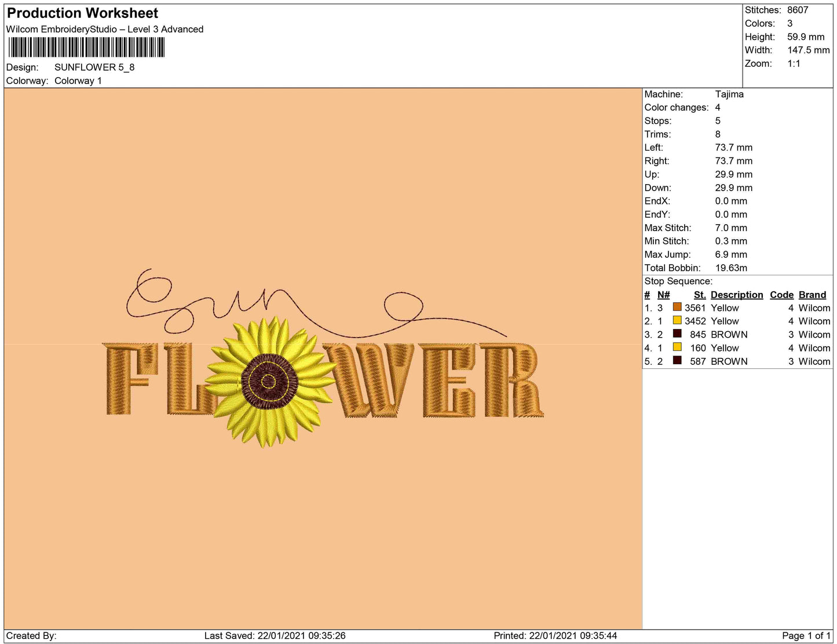Click the N# column header
The width and height of the screenshot is (837, 644).
[x=663, y=295]
